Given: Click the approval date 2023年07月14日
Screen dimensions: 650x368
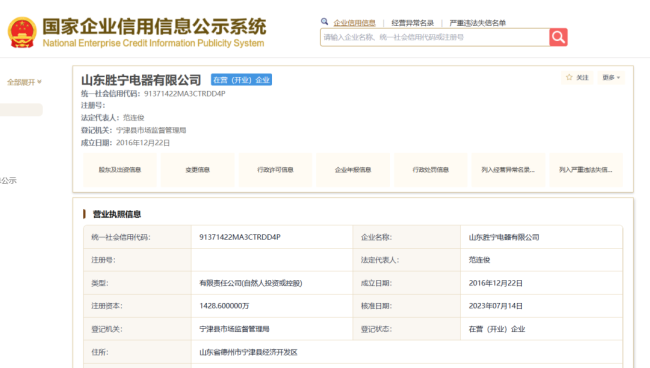Looking at the screenshot, I should (x=495, y=306).
